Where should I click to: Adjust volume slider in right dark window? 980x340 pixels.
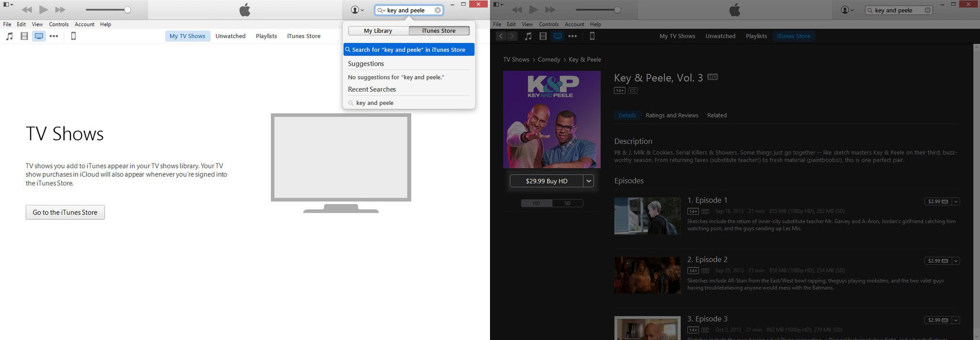click(598, 10)
